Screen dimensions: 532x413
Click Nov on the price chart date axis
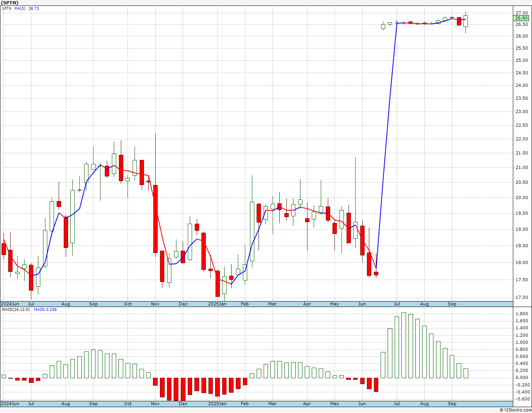point(155,304)
